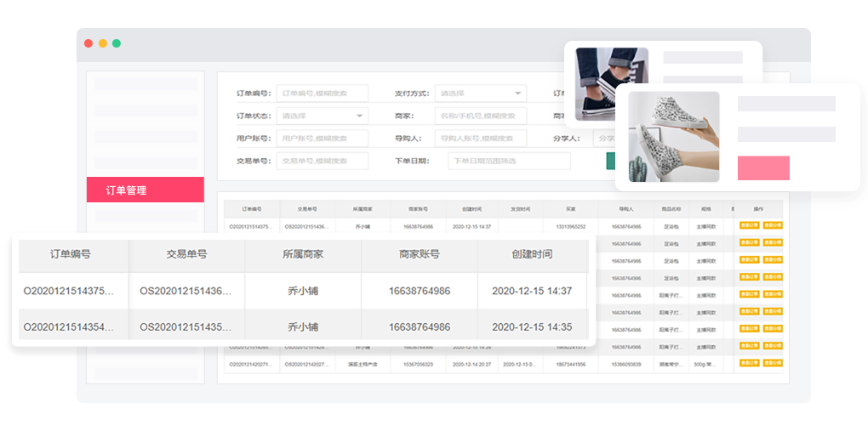Select the enlarged order row dated 2020-12-15 14:35

pos(302,326)
